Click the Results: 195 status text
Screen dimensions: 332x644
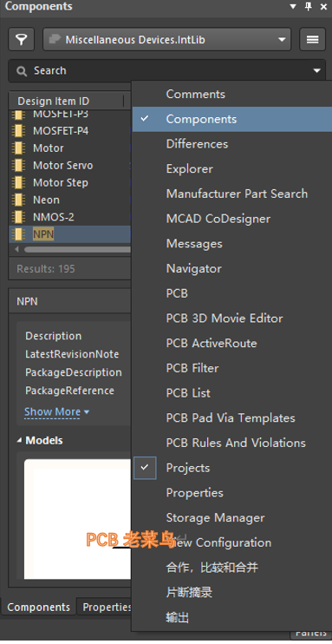[x=46, y=269]
